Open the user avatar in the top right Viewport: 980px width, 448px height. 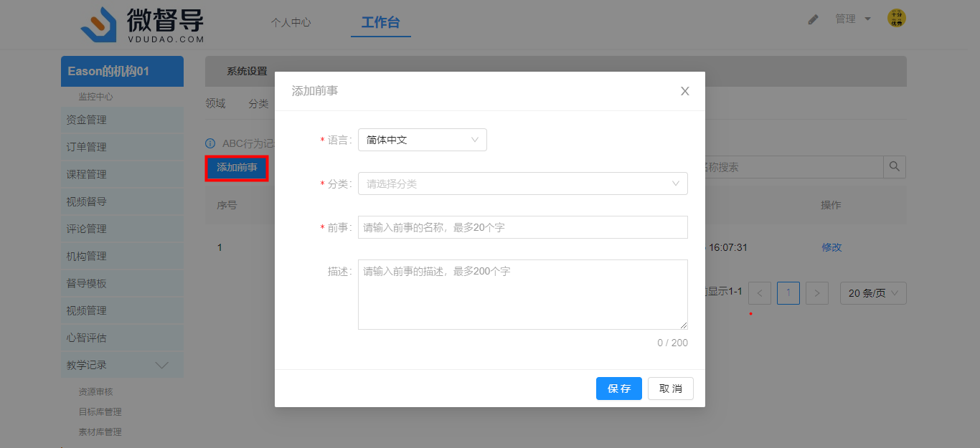pyautogui.click(x=897, y=19)
